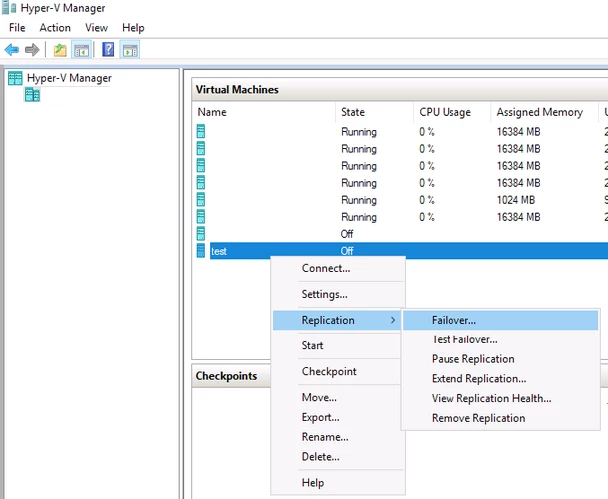Click the Virtual Machines panel header
The width and height of the screenshot is (608, 499).
tap(400, 90)
